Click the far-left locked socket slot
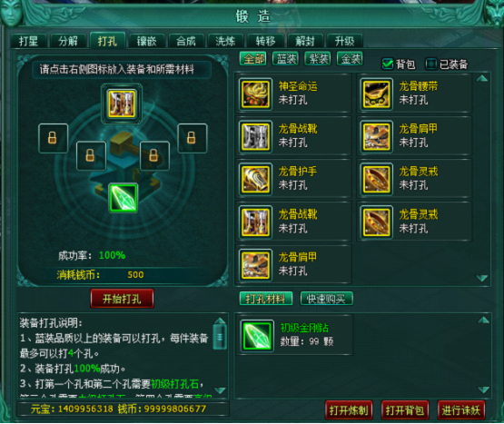 [53, 138]
